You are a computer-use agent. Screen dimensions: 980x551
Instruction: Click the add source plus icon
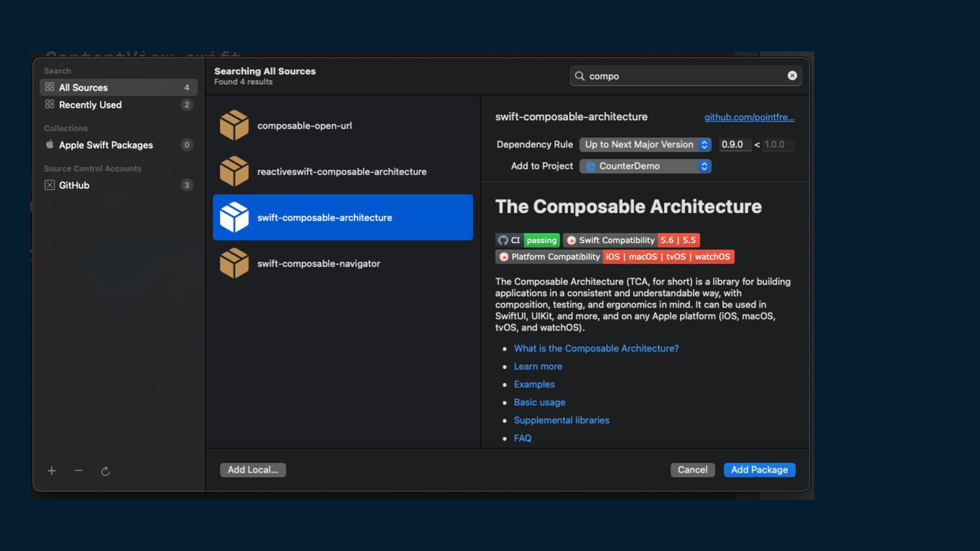click(x=52, y=471)
